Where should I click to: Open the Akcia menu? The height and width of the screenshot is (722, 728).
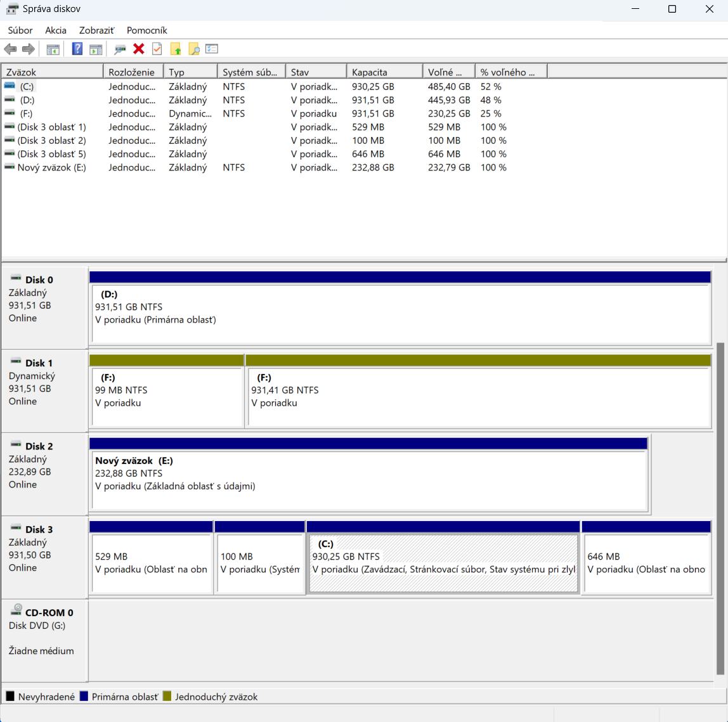point(56,30)
